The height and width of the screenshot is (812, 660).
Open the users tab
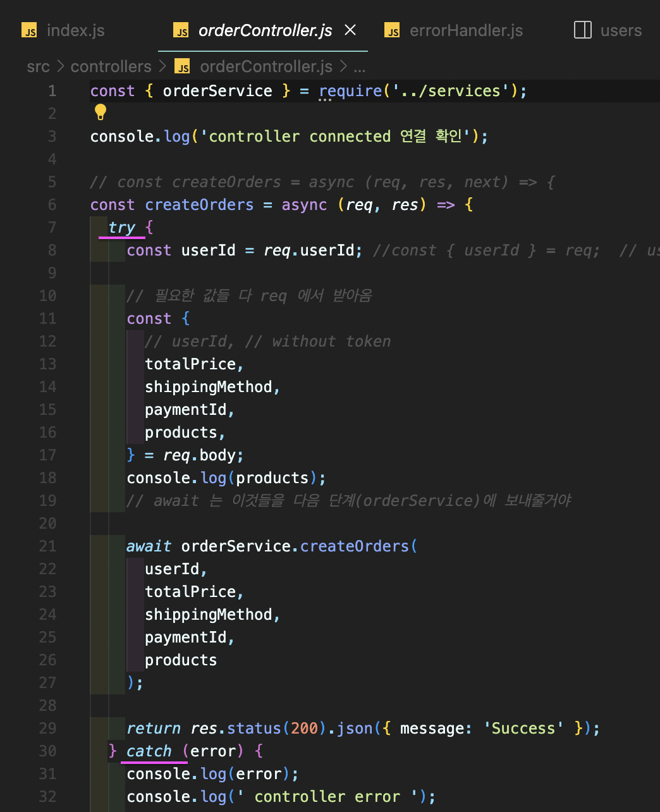tap(621, 30)
